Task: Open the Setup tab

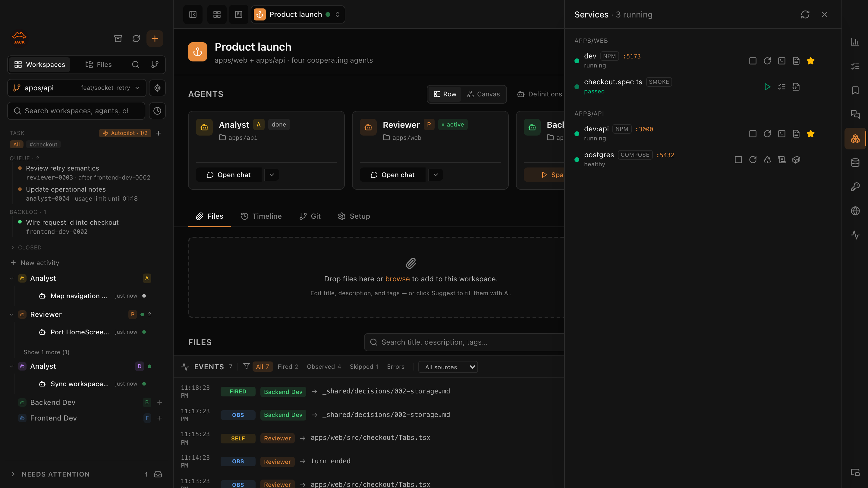Action: pyautogui.click(x=354, y=216)
